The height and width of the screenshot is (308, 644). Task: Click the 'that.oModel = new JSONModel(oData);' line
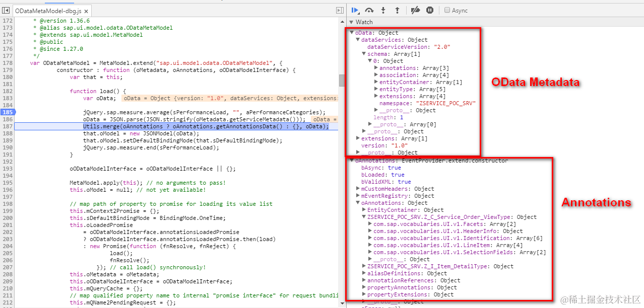click(141, 133)
